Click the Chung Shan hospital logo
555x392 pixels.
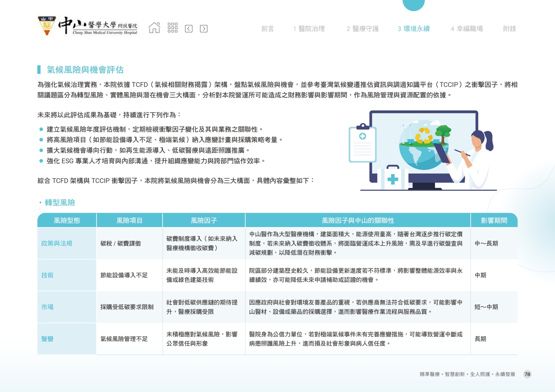click(x=88, y=26)
